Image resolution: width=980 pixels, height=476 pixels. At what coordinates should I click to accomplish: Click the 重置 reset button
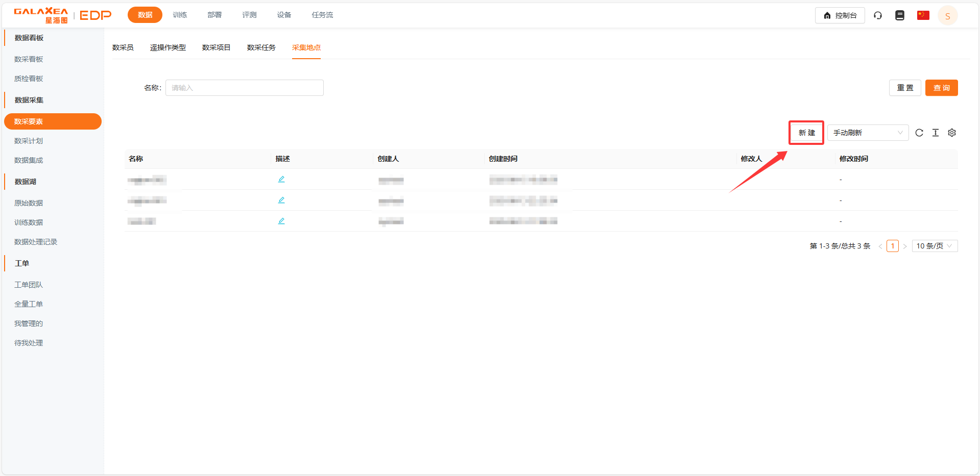pos(904,88)
